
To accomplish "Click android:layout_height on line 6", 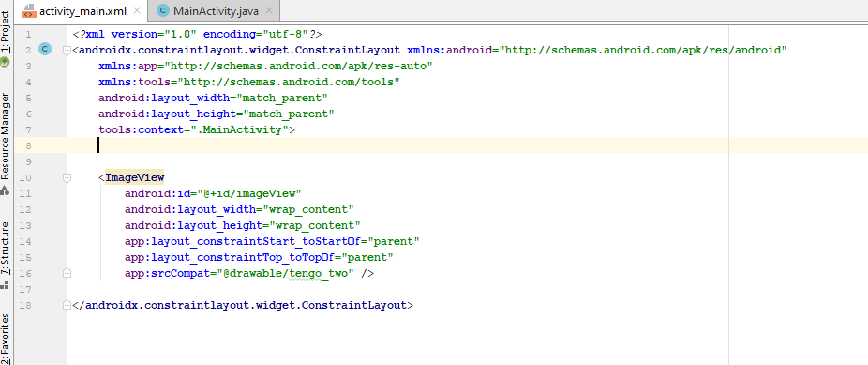I will click(167, 114).
